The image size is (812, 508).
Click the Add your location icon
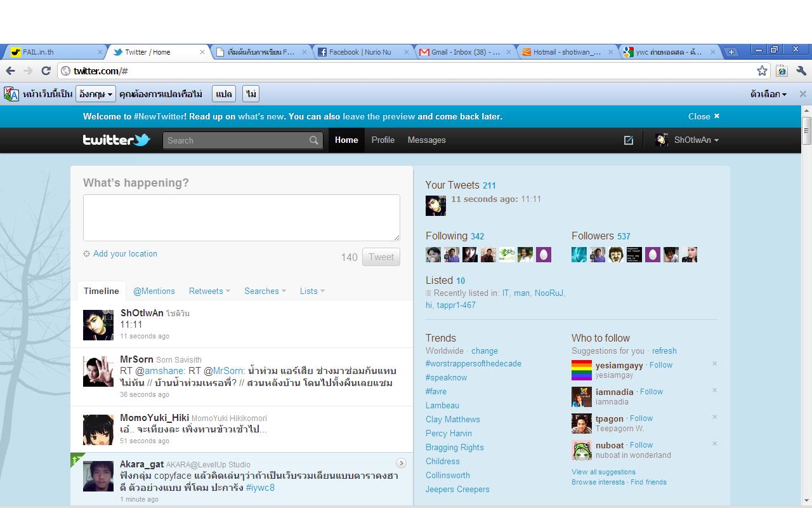coord(86,254)
